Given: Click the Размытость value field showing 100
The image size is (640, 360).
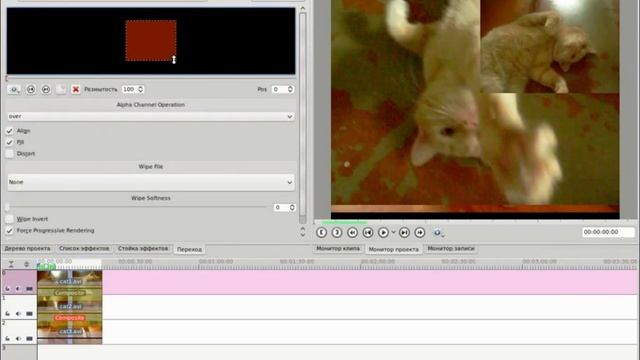Looking at the screenshot, I should (x=130, y=89).
